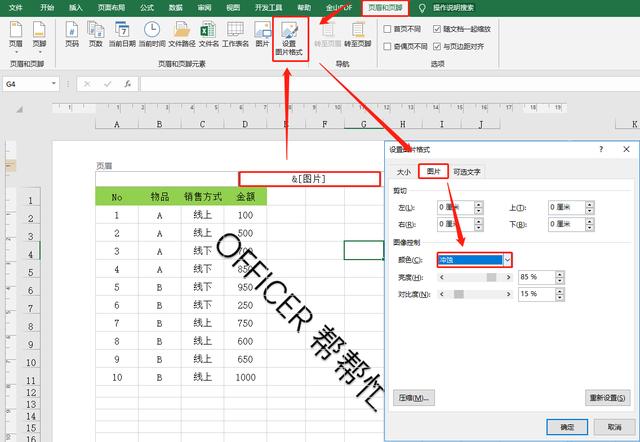640x442 pixels.
Task: Click the Name Box showing G4
Action: point(27,84)
